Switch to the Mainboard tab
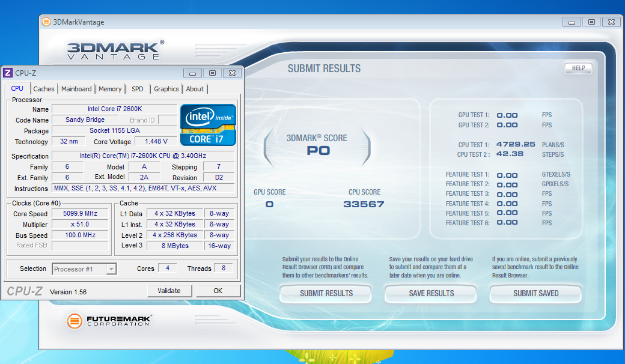Image resolution: width=625 pixels, height=364 pixels. pos(76,89)
